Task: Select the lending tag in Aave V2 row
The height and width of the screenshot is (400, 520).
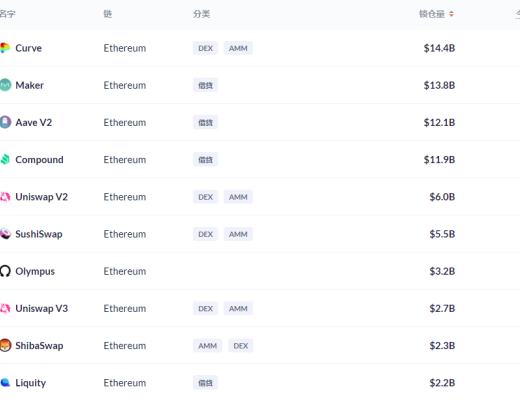Action: click(x=205, y=123)
